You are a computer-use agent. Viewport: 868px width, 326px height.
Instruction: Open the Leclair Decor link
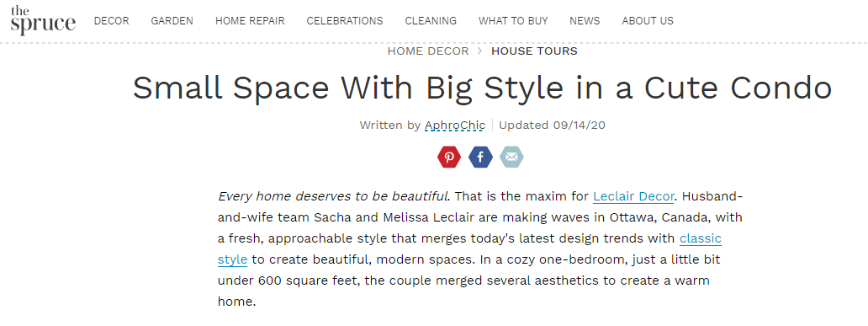click(x=634, y=196)
